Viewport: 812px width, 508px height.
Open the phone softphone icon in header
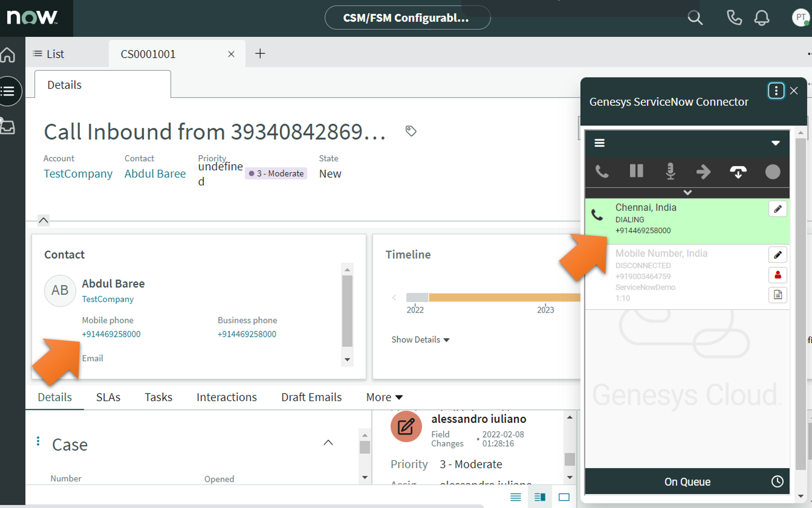[734, 18]
